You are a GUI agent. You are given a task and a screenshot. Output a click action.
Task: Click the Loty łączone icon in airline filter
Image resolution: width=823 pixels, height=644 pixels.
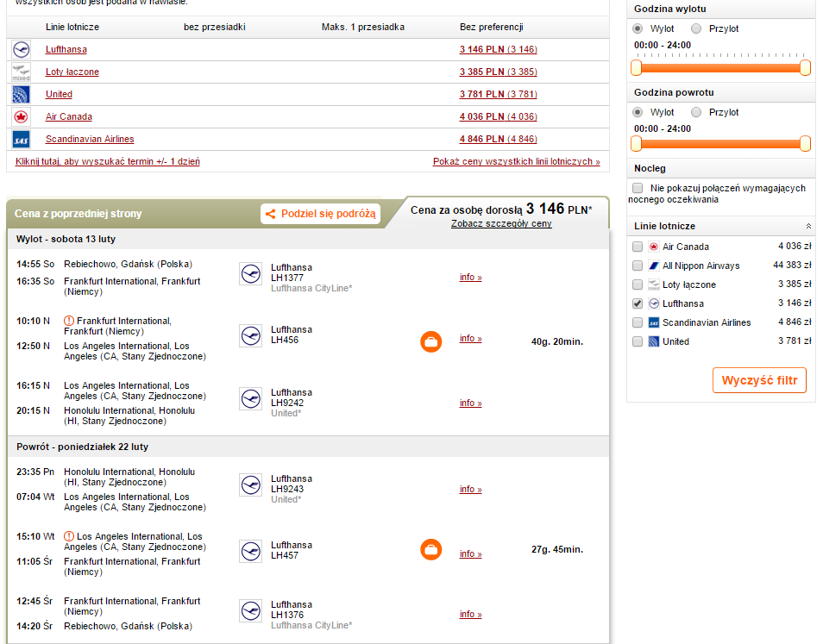(x=654, y=284)
